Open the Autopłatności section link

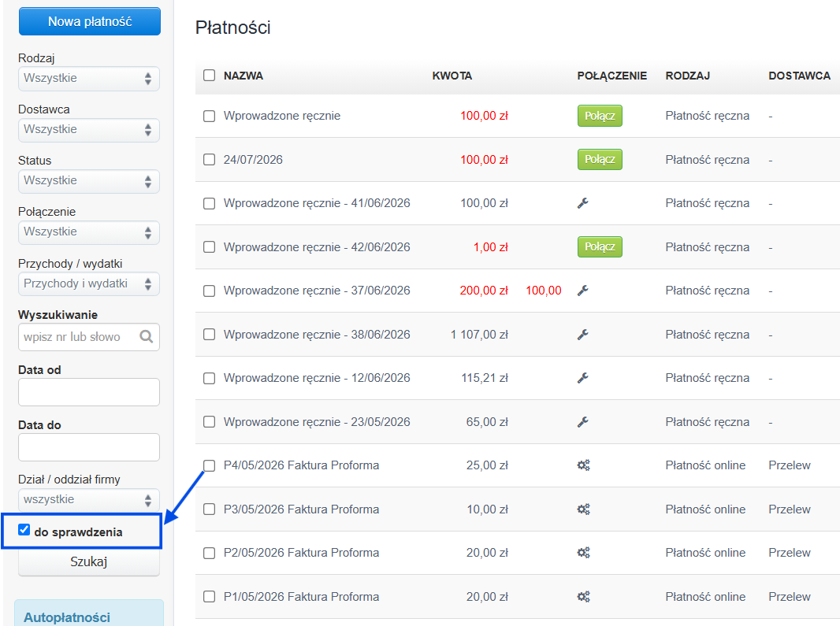coord(67,617)
